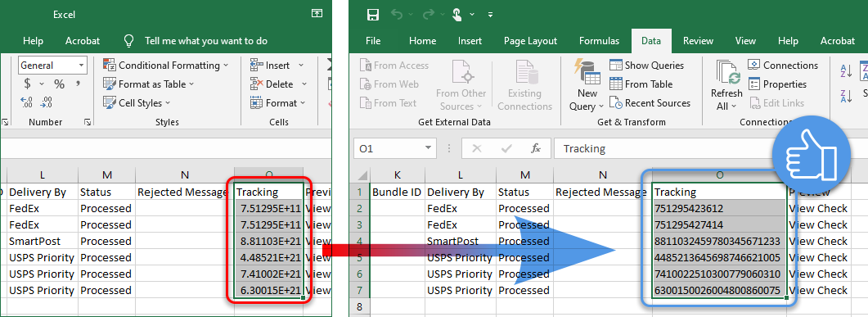Open Format cells dropdown in left window

pos(304,103)
